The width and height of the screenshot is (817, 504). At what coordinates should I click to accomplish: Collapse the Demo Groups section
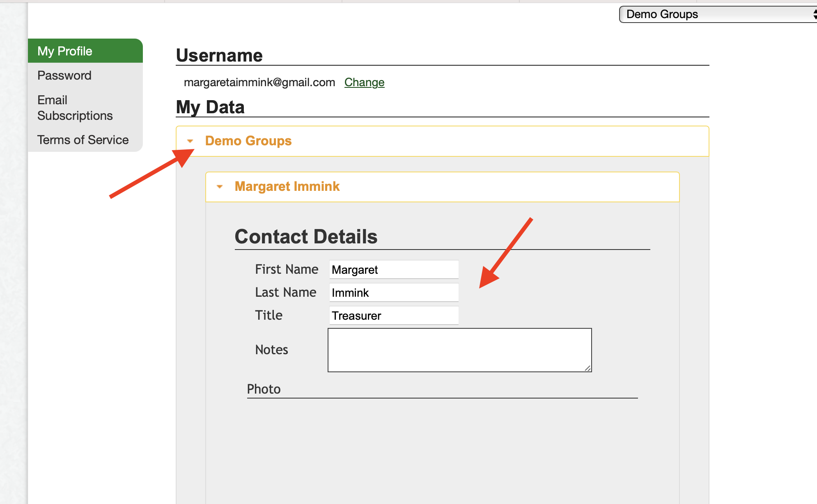coord(190,141)
